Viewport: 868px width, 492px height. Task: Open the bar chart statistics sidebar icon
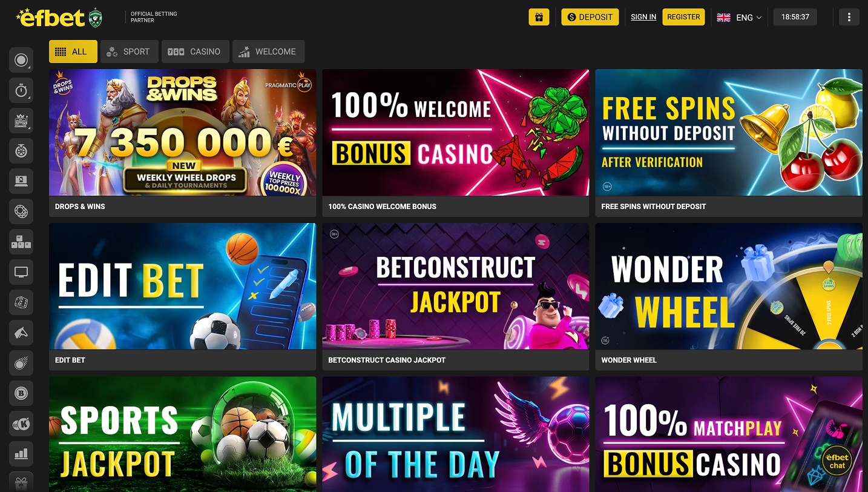[21, 454]
